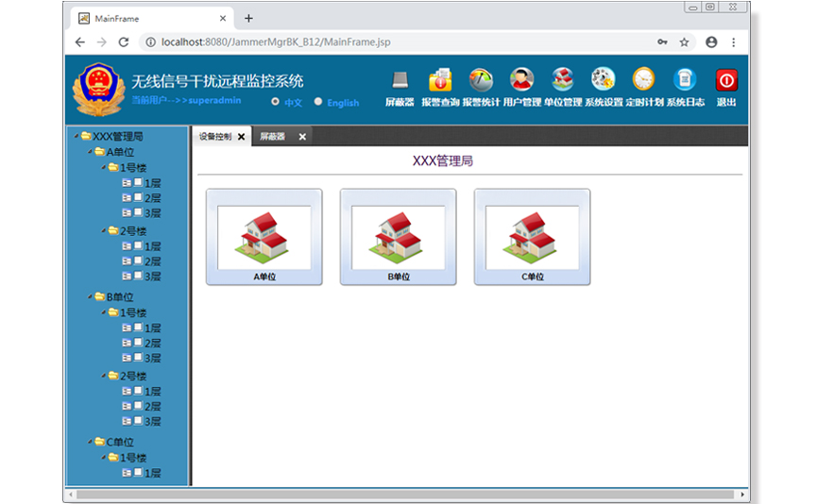
Task: Select the 中文 language radio button
Action: coord(275,102)
